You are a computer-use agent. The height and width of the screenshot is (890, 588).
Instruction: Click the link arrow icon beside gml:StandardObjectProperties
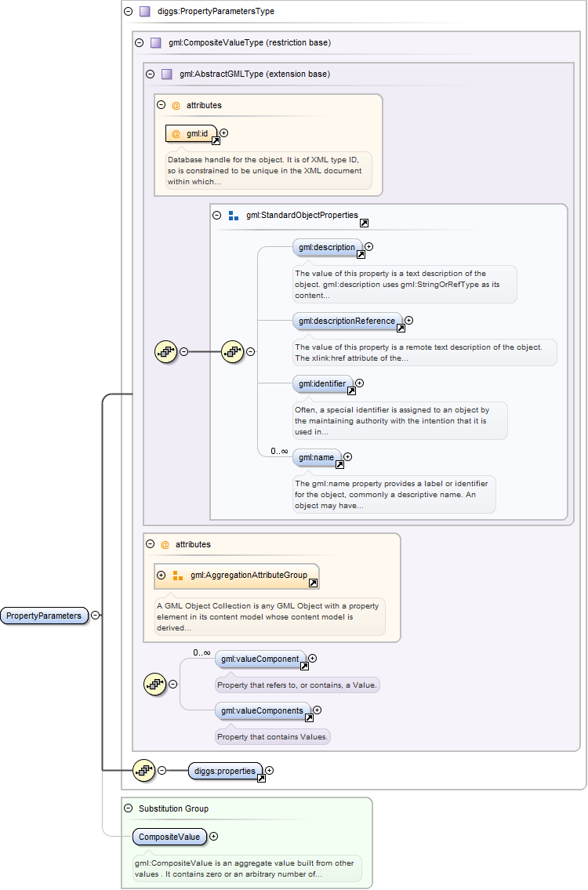(364, 223)
